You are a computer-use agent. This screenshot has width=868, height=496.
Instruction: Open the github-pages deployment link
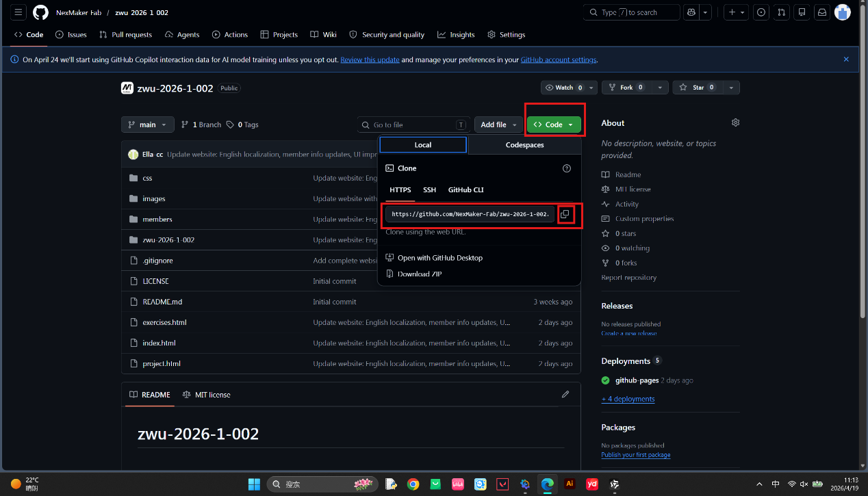[636, 380]
